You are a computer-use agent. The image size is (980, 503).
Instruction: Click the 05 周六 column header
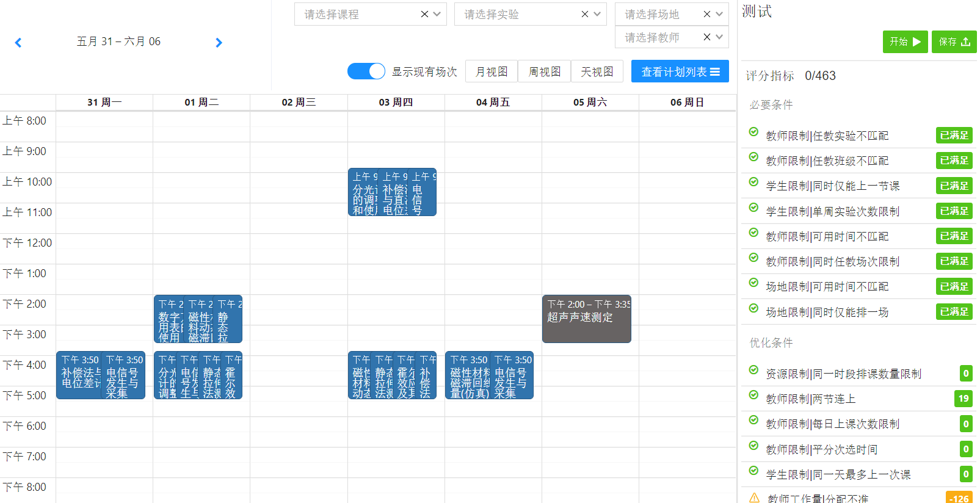pos(590,103)
